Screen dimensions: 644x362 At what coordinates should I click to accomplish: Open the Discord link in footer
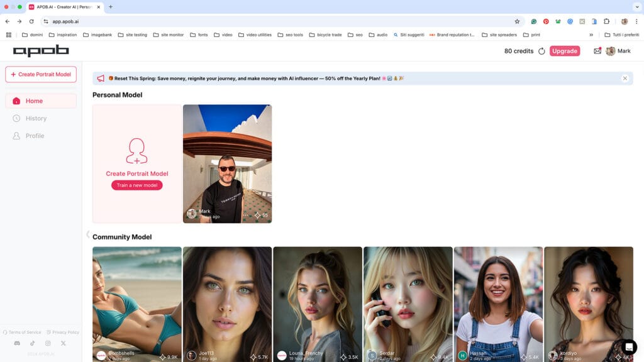click(x=17, y=343)
